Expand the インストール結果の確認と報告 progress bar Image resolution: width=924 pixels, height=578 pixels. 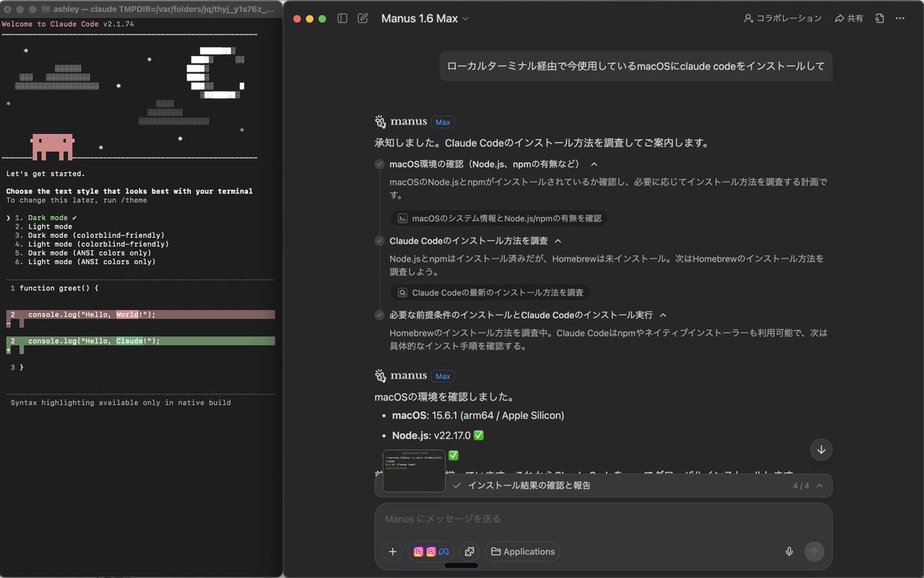(x=820, y=486)
